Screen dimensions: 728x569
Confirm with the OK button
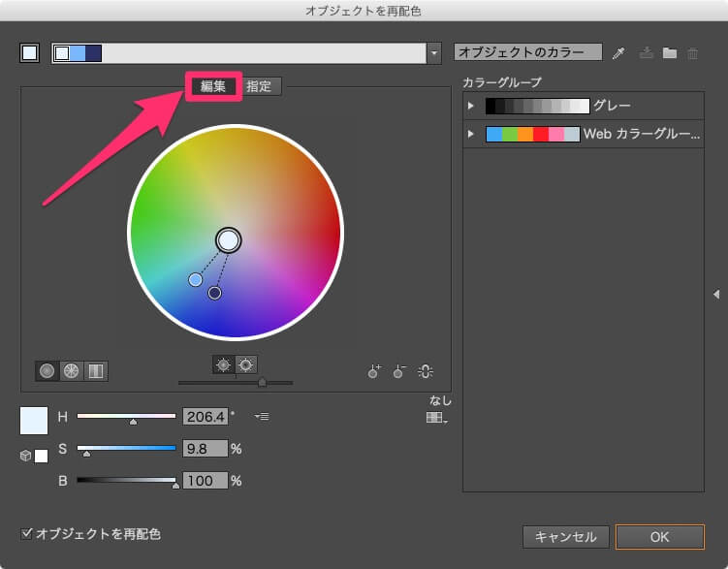(x=660, y=537)
